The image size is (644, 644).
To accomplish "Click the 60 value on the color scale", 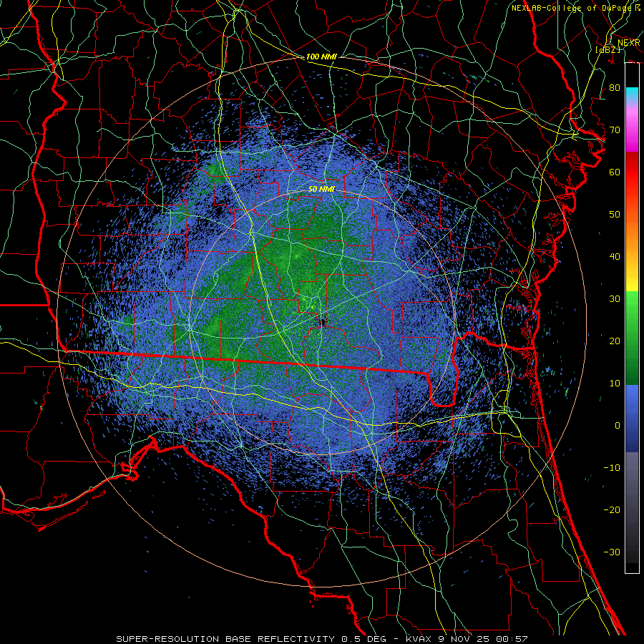I will pyautogui.click(x=615, y=172).
